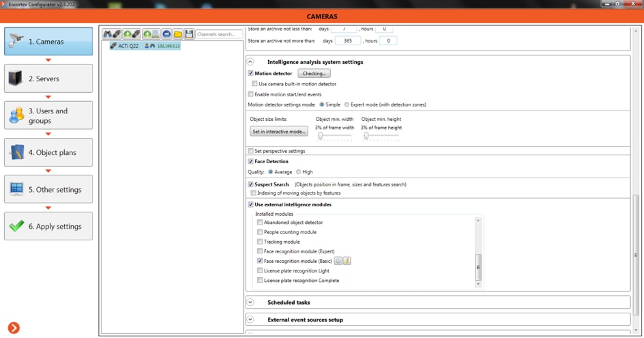Expand the Scheduled tasks section
Screen dimensions: 644x338
[x=250, y=302]
